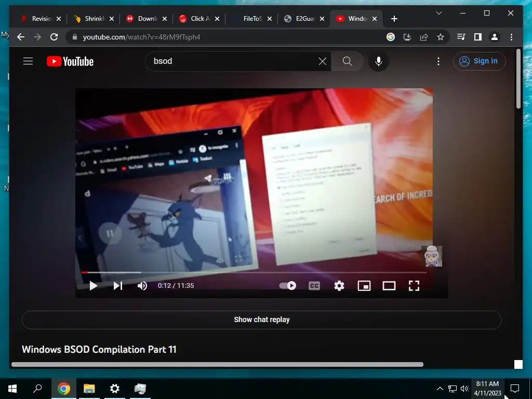Reload the current page
Image resolution: width=532 pixels, height=399 pixels.
pyautogui.click(x=54, y=37)
